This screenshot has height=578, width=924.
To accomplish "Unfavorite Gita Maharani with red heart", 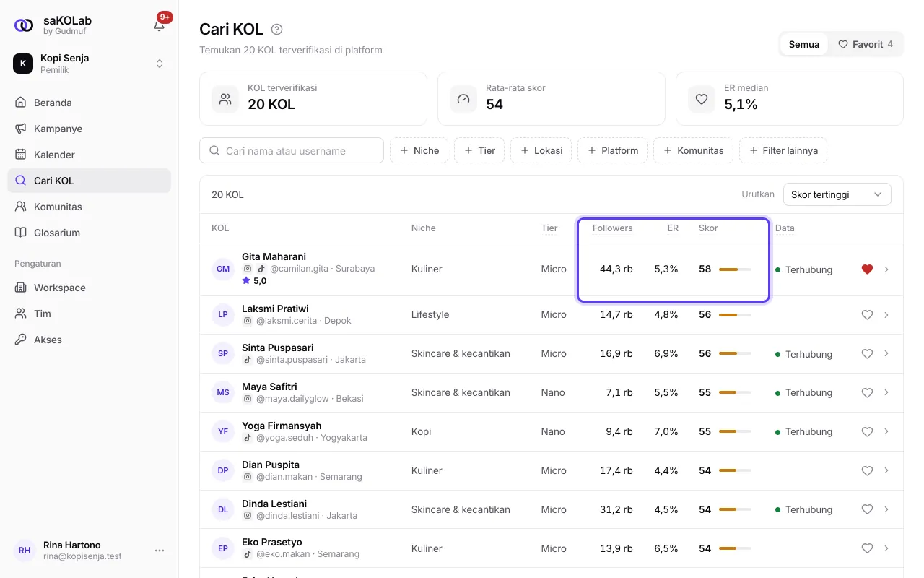I will pyautogui.click(x=868, y=269).
